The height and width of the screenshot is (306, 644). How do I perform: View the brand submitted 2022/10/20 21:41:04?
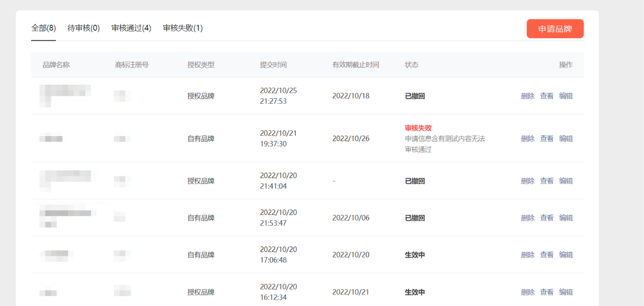547,181
